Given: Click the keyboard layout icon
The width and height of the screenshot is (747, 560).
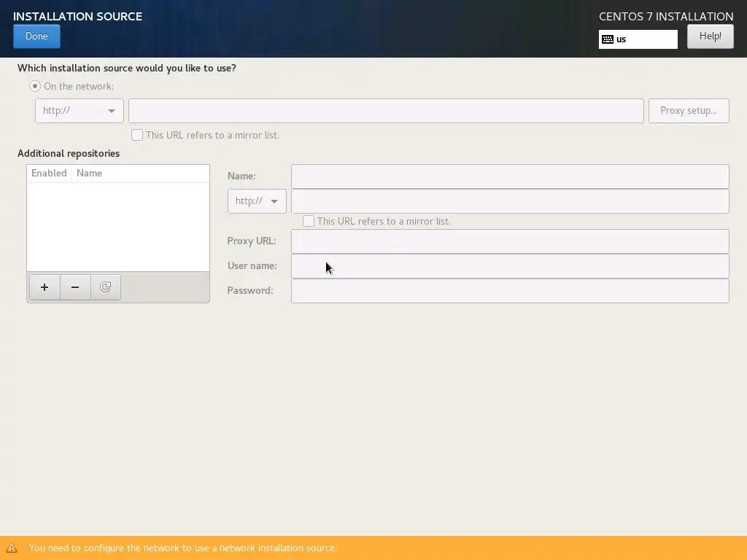Looking at the screenshot, I should (x=608, y=39).
